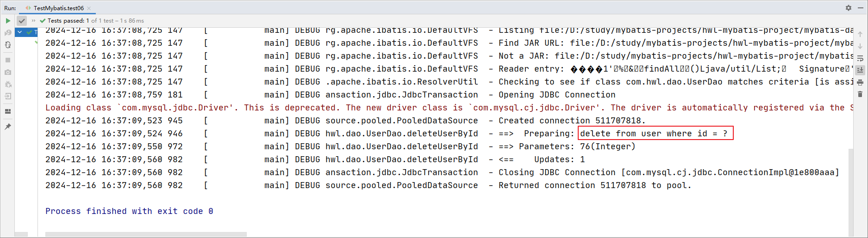
Task: Close the TestMybatis.test06 tab
Action: [89, 8]
